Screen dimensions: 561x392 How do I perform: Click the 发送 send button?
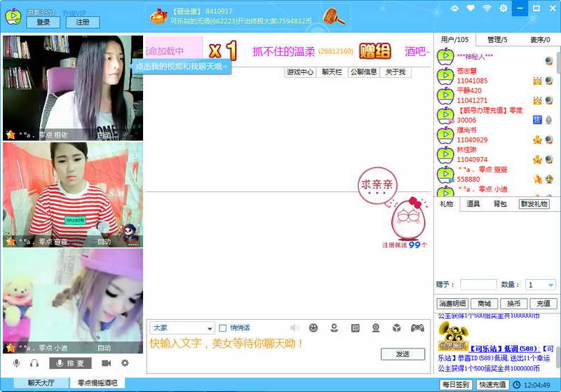click(403, 353)
